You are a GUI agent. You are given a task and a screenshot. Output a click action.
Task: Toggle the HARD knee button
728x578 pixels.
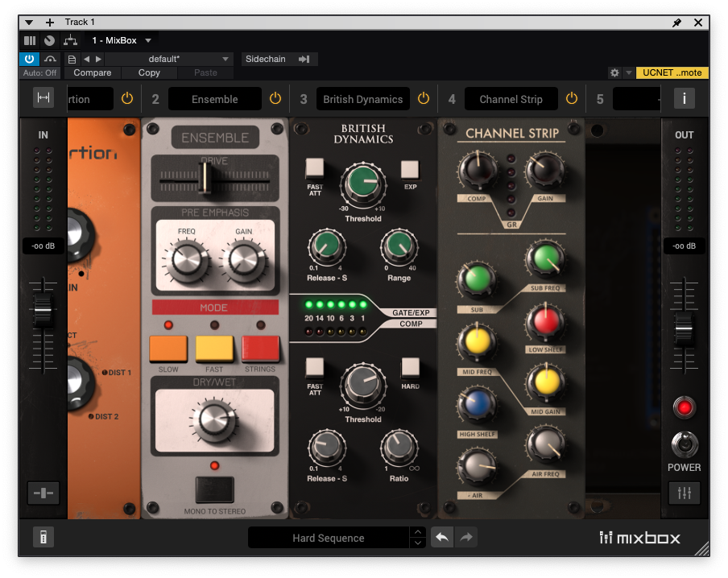coord(411,367)
